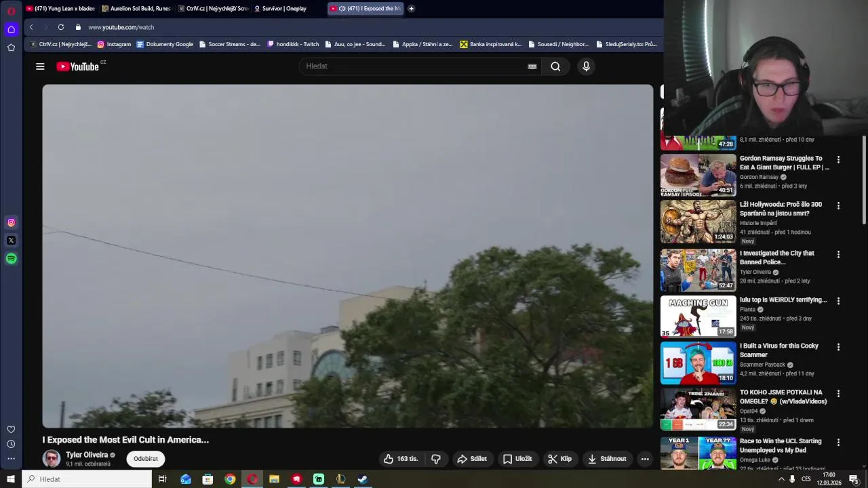Save the video with Uložit
The height and width of the screenshot is (488, 868).
click(x=517, y=459)
